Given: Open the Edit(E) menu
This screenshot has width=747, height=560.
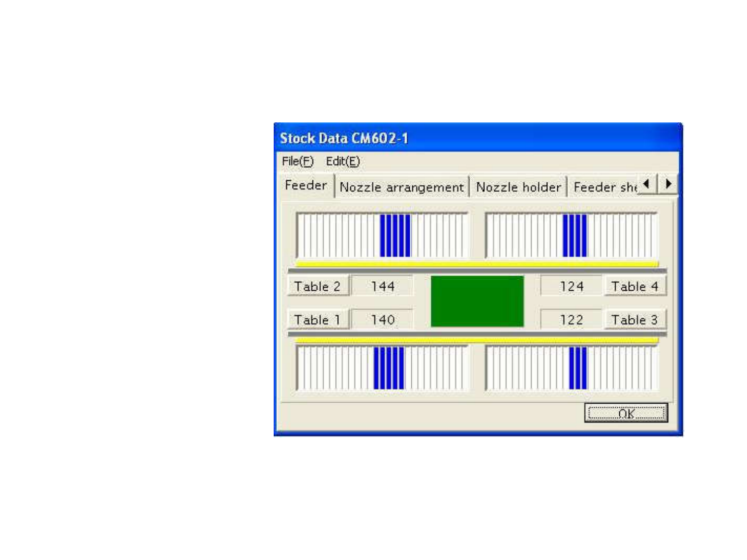Looking at the screenshot, I should (x=343, y=161).
